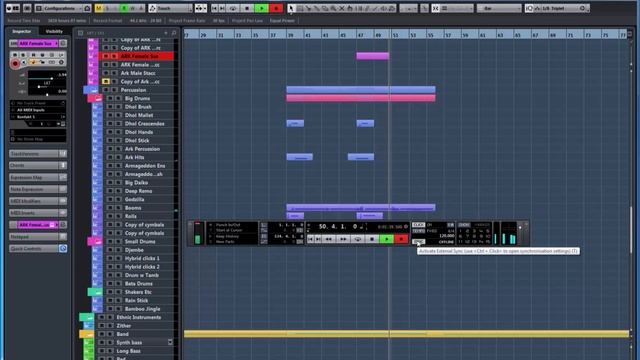640x360 pixels.
Task: Click the track list search magnifier icon
Action: (x=174, y=33)
